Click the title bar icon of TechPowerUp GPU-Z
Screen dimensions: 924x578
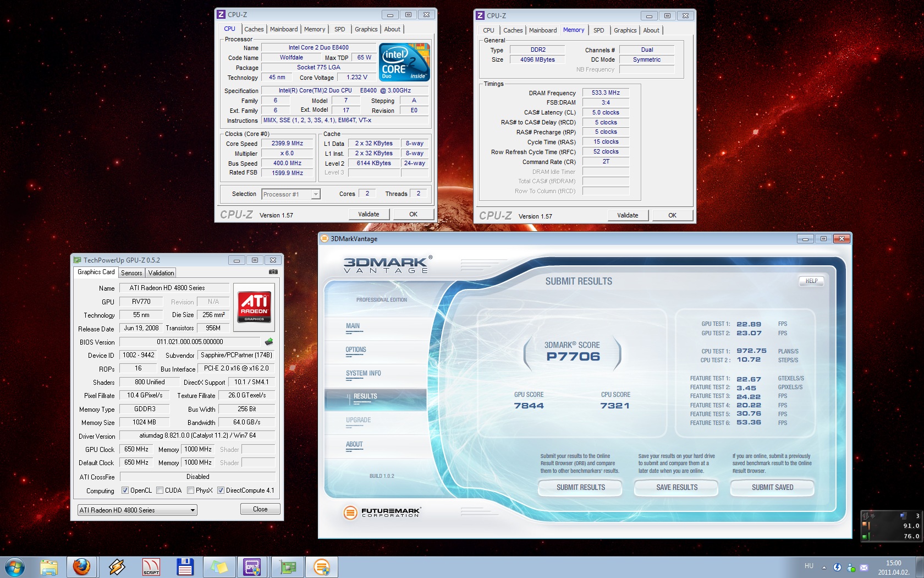click(77, 260)
